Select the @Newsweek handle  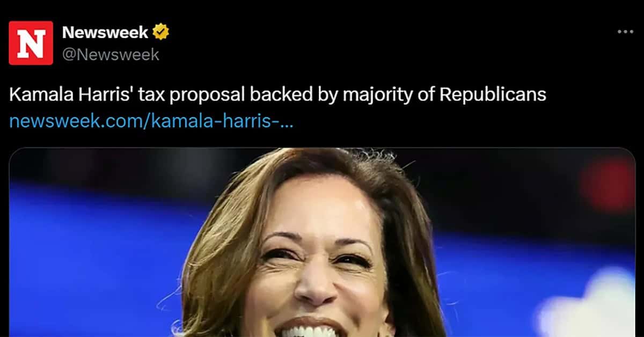(x=111, y=54)
